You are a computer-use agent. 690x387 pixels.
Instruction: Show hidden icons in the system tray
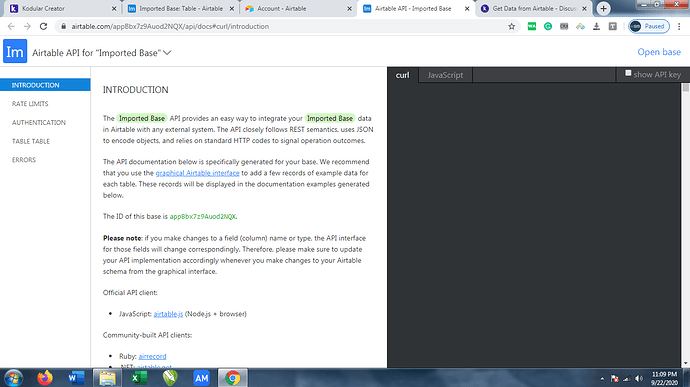[602, 379]
